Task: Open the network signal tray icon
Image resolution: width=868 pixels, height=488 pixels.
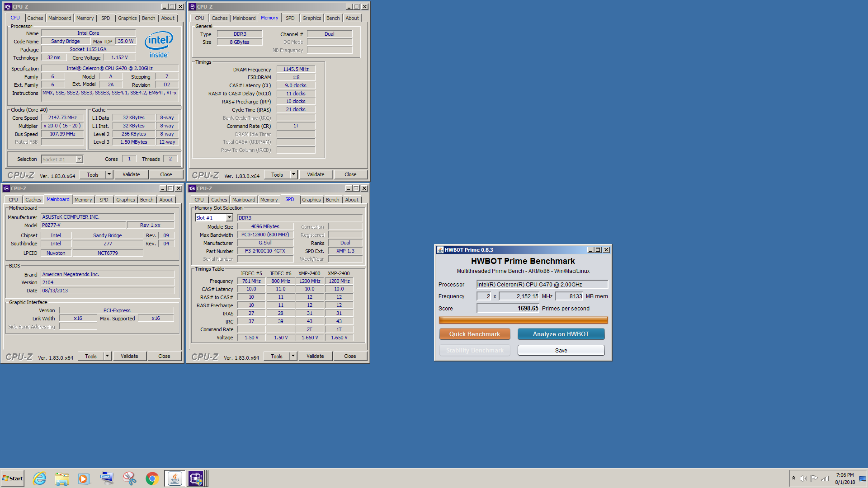Action: point(825,479)
